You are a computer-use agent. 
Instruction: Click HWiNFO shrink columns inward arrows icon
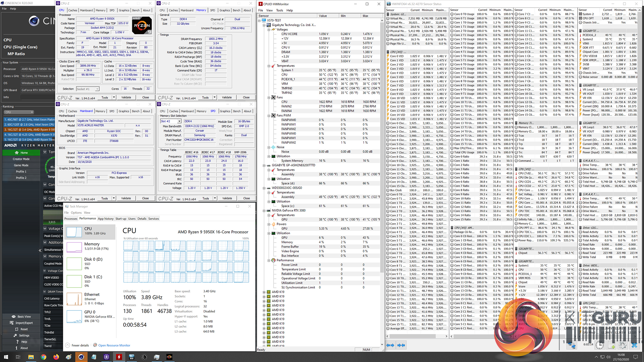click(x=401, y=345)
